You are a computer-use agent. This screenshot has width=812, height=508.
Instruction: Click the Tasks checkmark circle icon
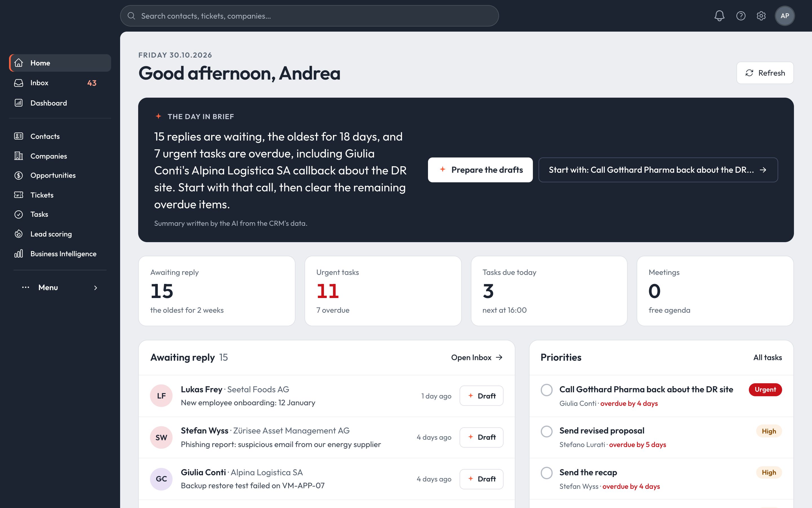click(x=19, y=214)
